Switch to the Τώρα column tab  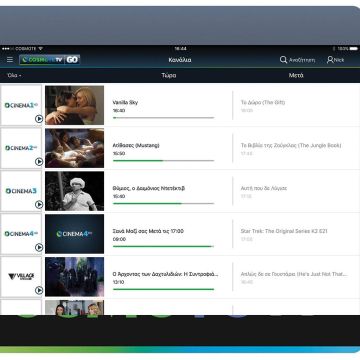point(169,75)
